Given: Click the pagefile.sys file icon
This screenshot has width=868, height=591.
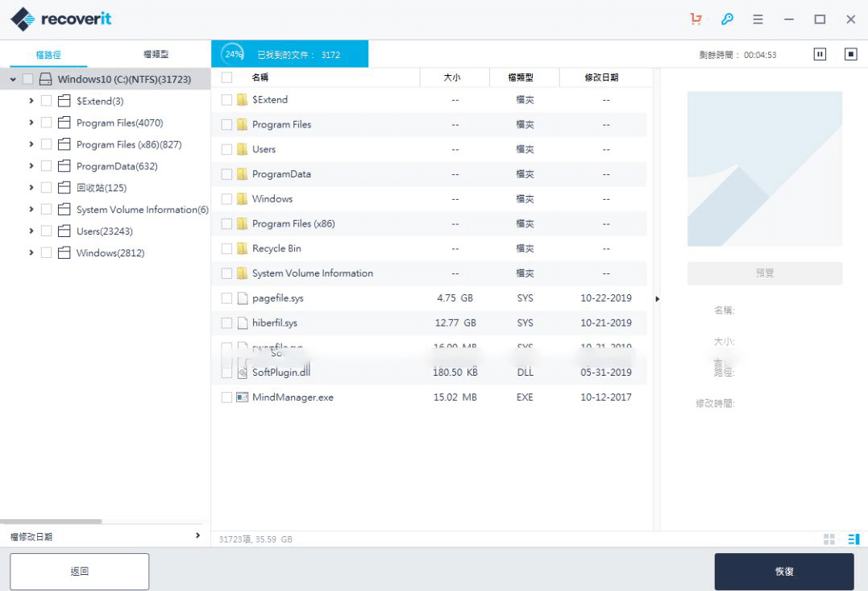Looking at the screenshot, I should pos(242,298).
